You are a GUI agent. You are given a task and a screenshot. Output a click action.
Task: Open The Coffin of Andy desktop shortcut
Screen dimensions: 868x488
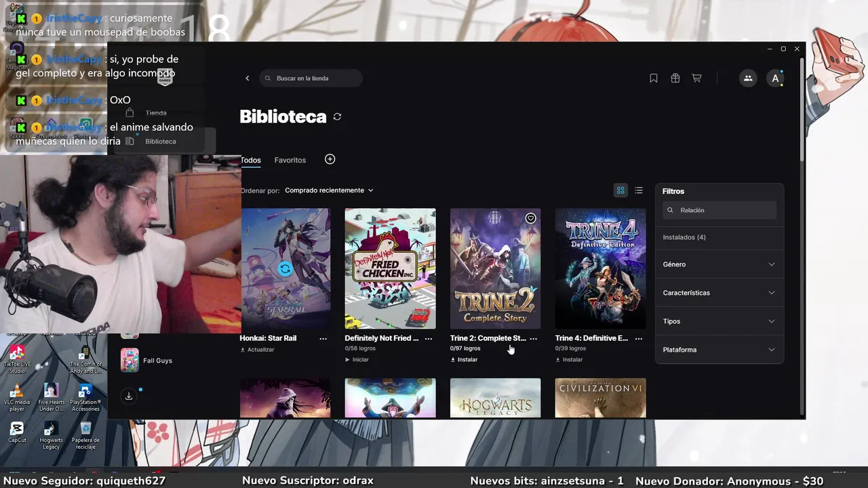[85, 359]
